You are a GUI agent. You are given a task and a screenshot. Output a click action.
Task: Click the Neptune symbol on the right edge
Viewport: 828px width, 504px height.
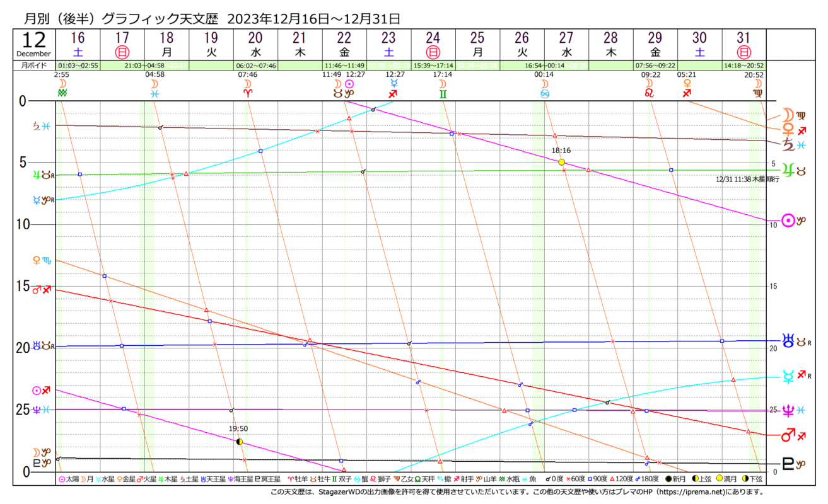click(x=788, y=410)
